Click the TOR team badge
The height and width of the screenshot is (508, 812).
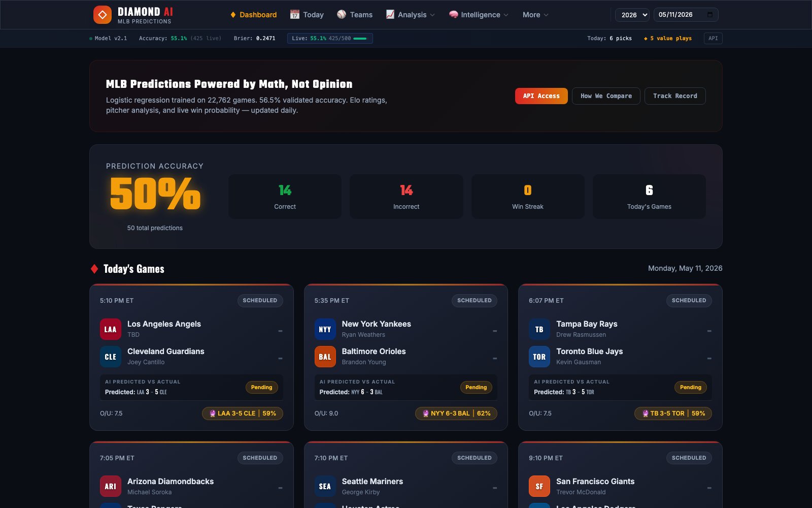pos(539,357)
